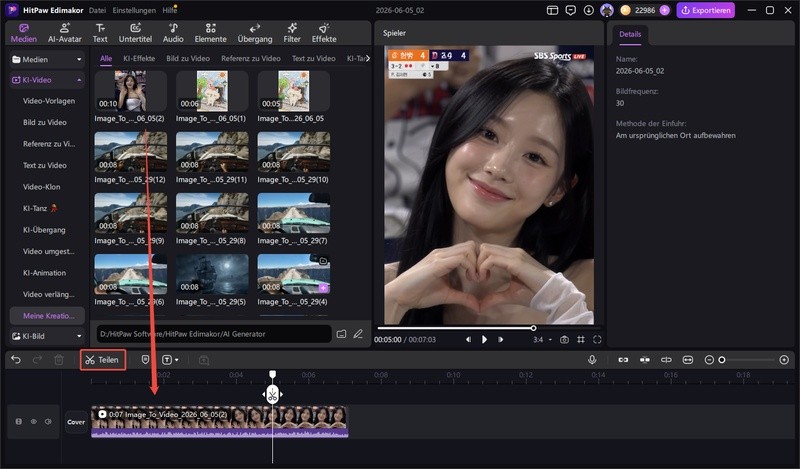Expand the KI-Bild section

coord(47,336)
